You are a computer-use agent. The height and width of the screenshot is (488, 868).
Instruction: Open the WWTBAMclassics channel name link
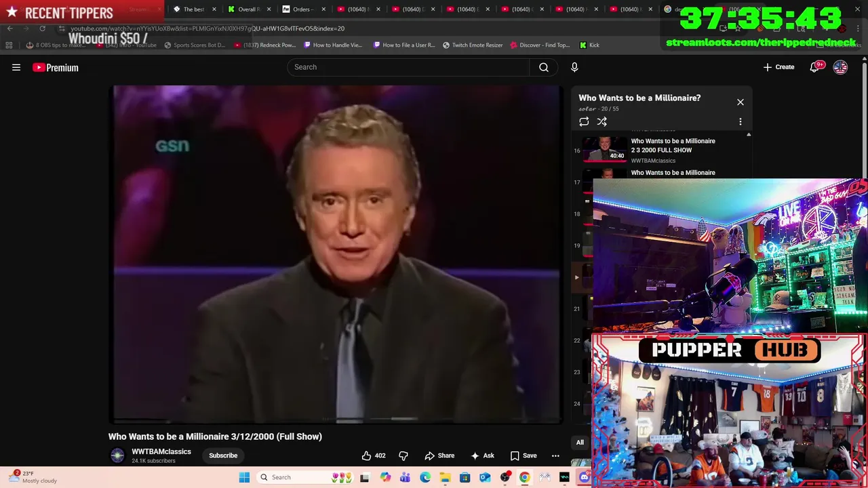[x=161, y=451]
